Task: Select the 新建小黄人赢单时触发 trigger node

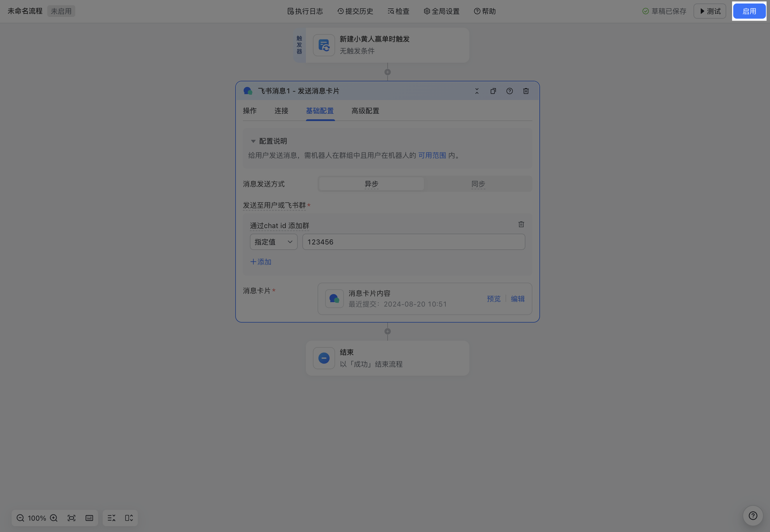Action: 387,45
